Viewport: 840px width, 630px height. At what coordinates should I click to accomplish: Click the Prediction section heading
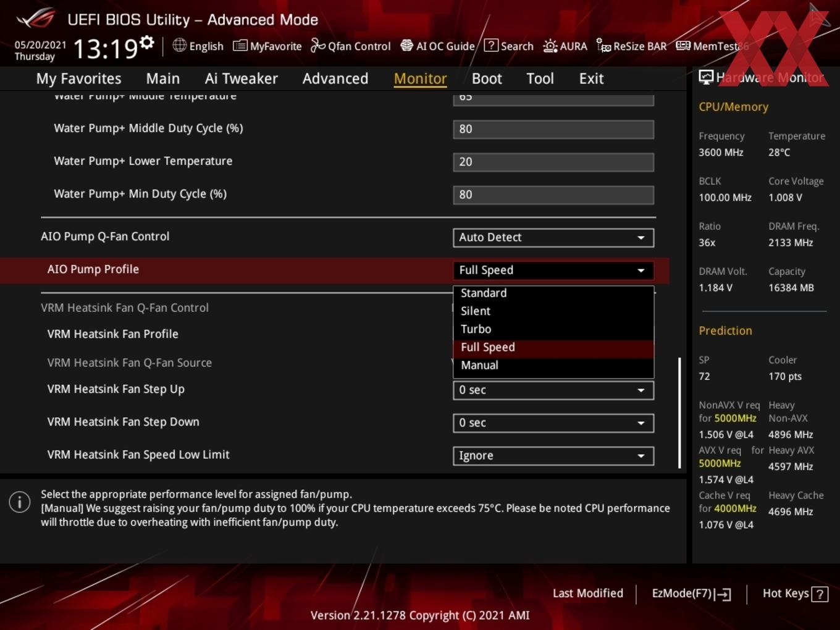click(x=725, y=330)
